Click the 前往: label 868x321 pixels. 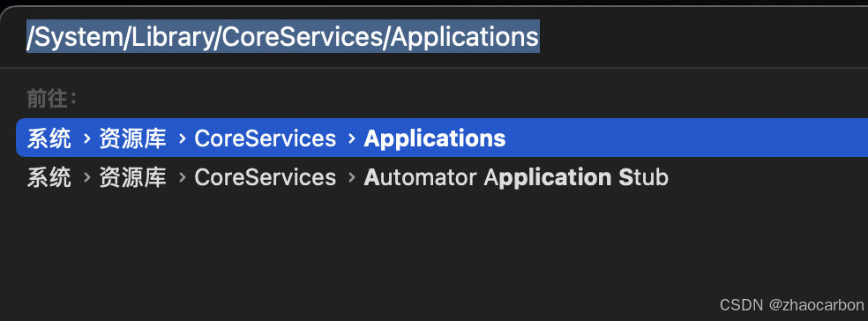point(52,100)
